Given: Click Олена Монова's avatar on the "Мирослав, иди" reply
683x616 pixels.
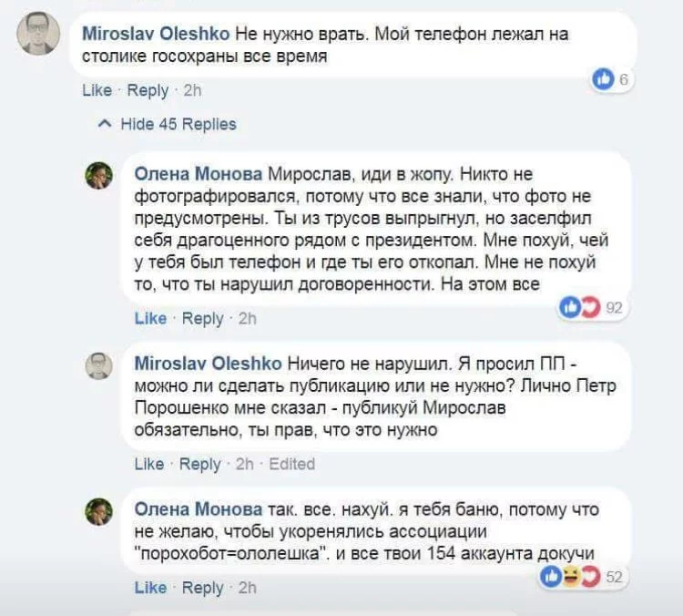Looking at the screenshot, I should coord(99,174).
